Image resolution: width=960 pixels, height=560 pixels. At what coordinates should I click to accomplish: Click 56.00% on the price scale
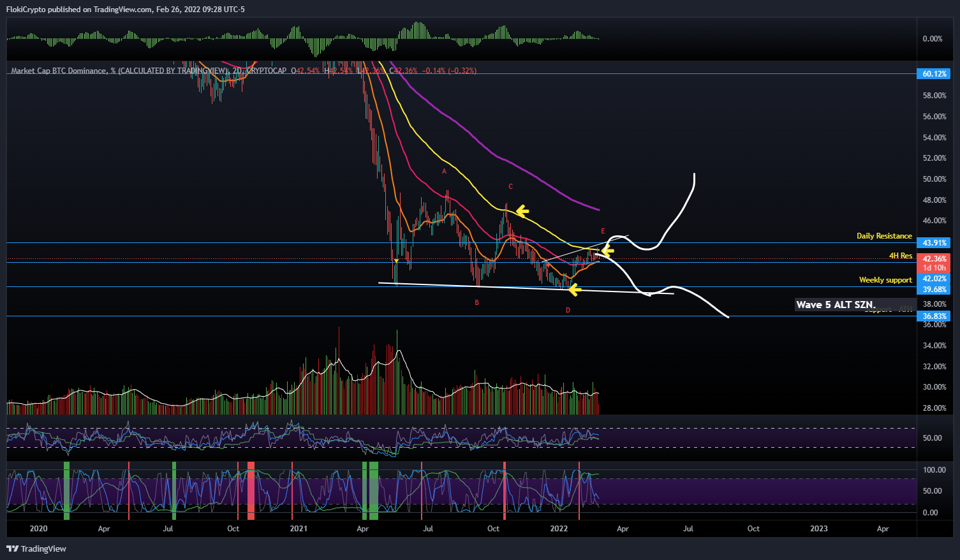(934, 117)
